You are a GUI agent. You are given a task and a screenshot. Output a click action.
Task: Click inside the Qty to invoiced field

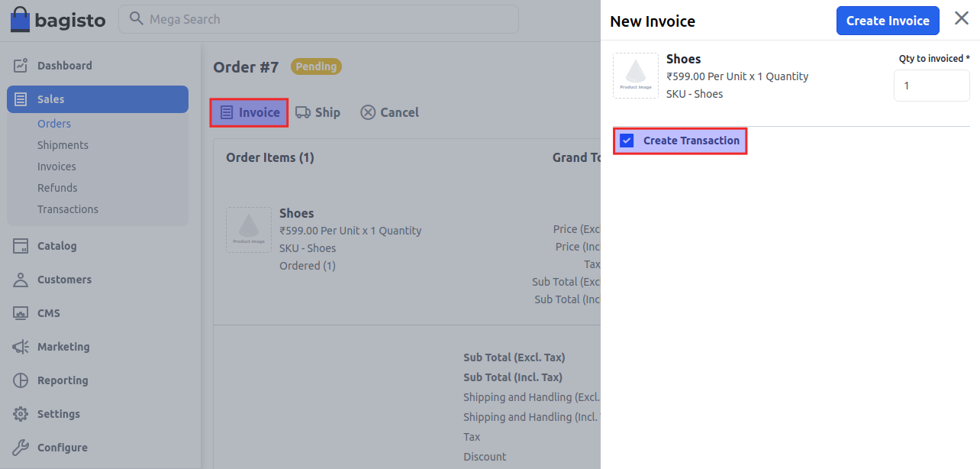pos(931,86)
